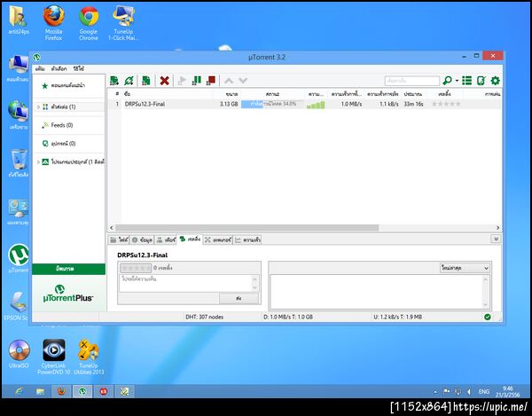Open the µTorrent Remote toolbar icon
The width and height of the screenshot is (532, 416).
coord(481,81)
